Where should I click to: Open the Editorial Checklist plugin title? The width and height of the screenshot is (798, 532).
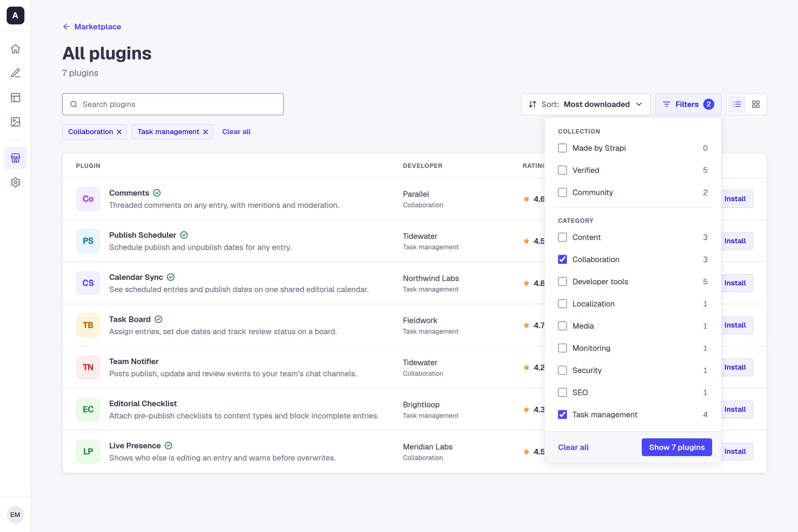click(x=143, y=404)
